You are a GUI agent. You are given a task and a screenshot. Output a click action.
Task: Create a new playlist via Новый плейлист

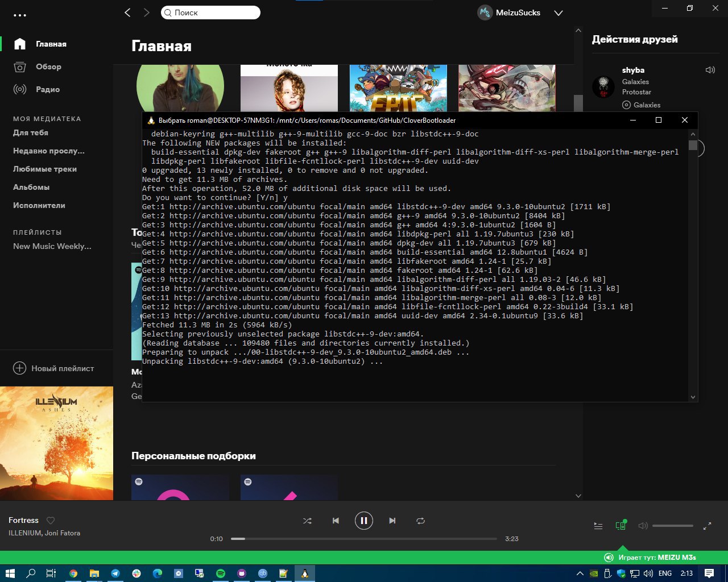click(53, 368)
